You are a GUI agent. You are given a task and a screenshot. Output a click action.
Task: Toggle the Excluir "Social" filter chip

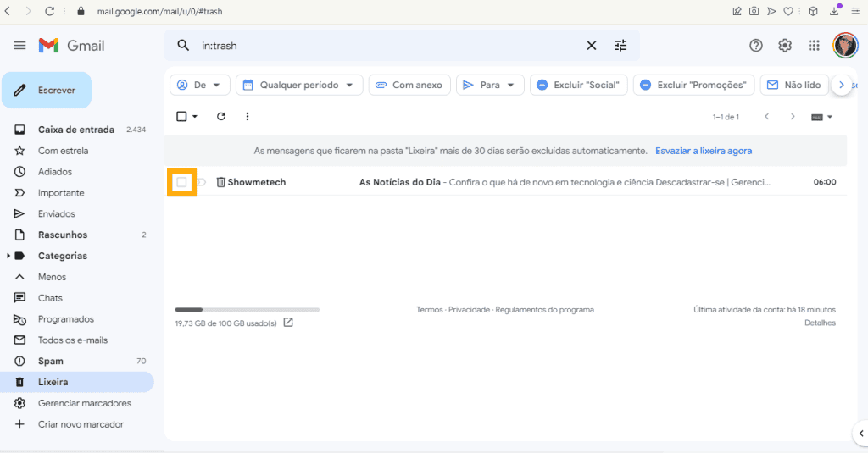click(x=578, y=85)
